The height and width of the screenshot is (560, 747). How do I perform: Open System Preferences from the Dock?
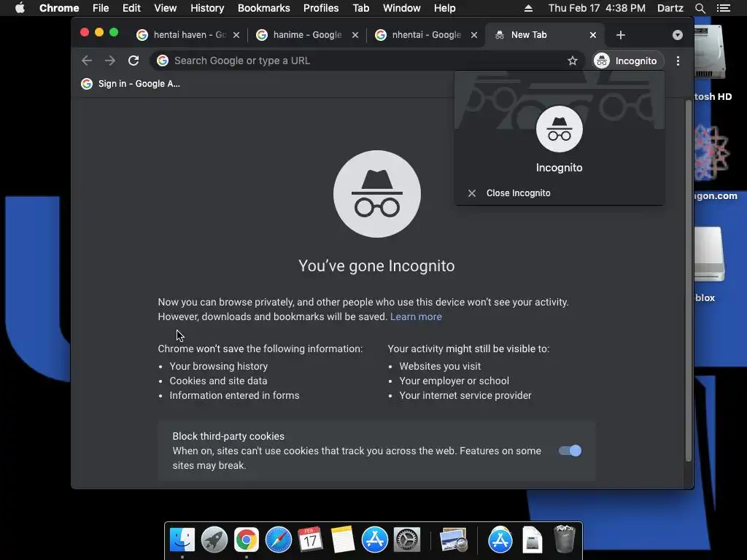pyautogui.click(x=407, y=540)
